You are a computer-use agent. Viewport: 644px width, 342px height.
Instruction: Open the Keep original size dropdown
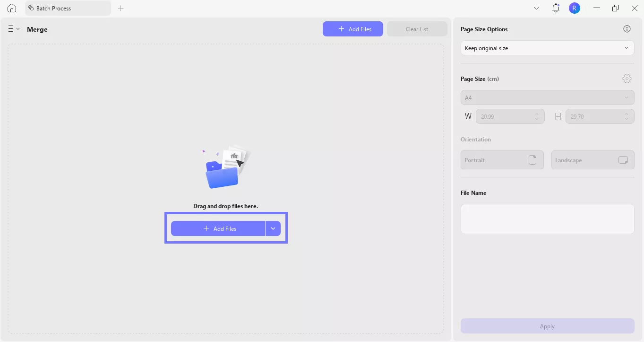point(547,48)
